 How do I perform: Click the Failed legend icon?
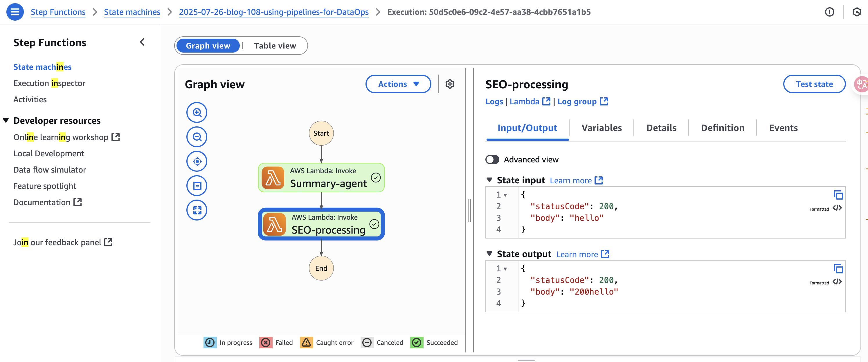[266, 343]
